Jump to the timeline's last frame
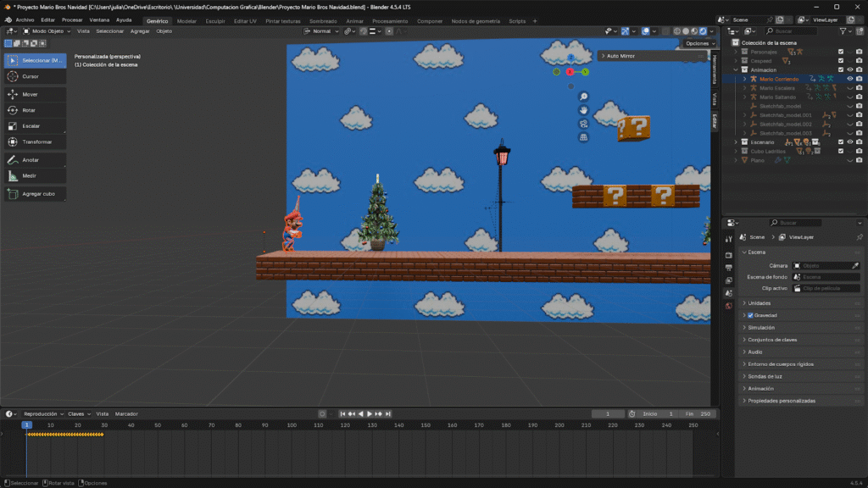 [x=388, y=413]
